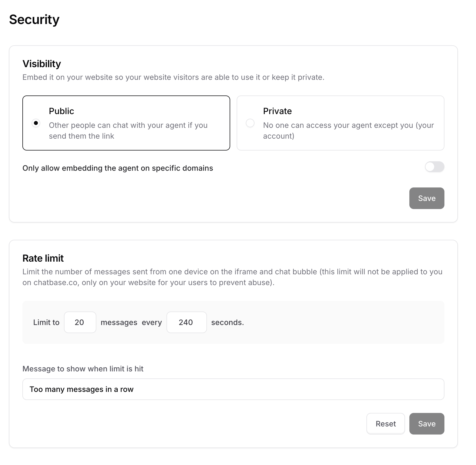Click the Security page heading

(x=34, y=20)
